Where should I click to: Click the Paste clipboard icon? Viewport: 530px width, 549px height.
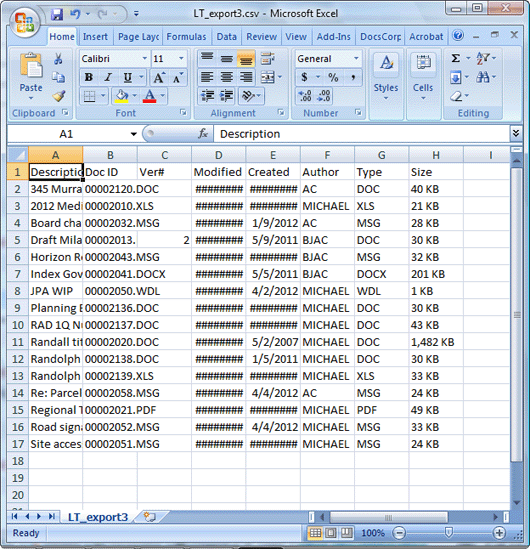click(x=31, y=65)
